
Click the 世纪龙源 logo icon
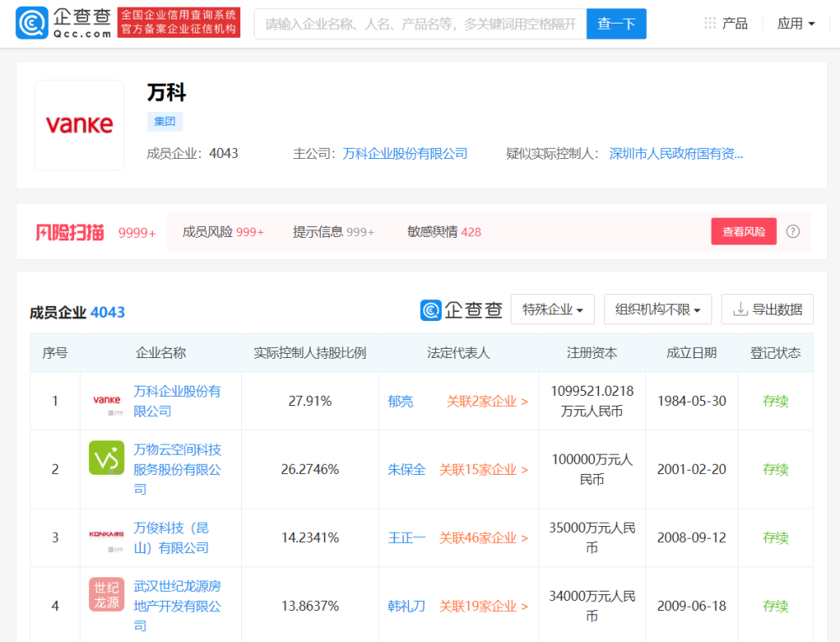(107, 594)
